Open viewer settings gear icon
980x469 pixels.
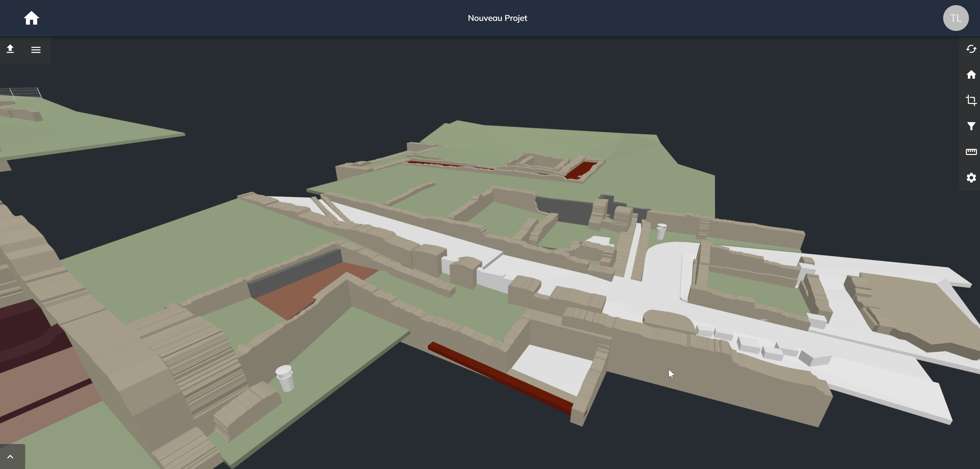[x=971, y=178]
